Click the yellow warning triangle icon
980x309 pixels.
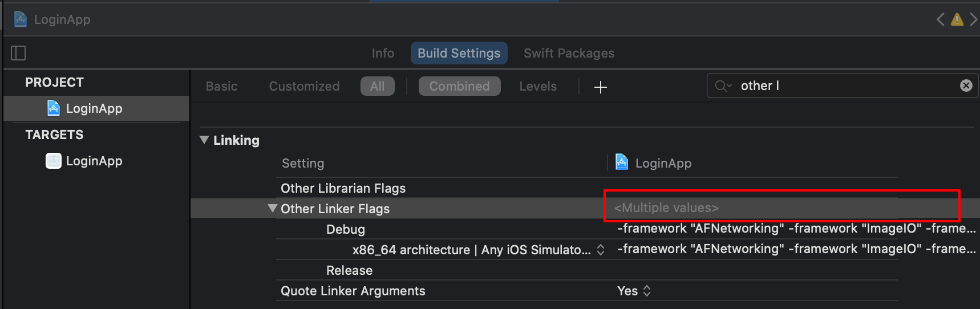[x=957, y=20]
